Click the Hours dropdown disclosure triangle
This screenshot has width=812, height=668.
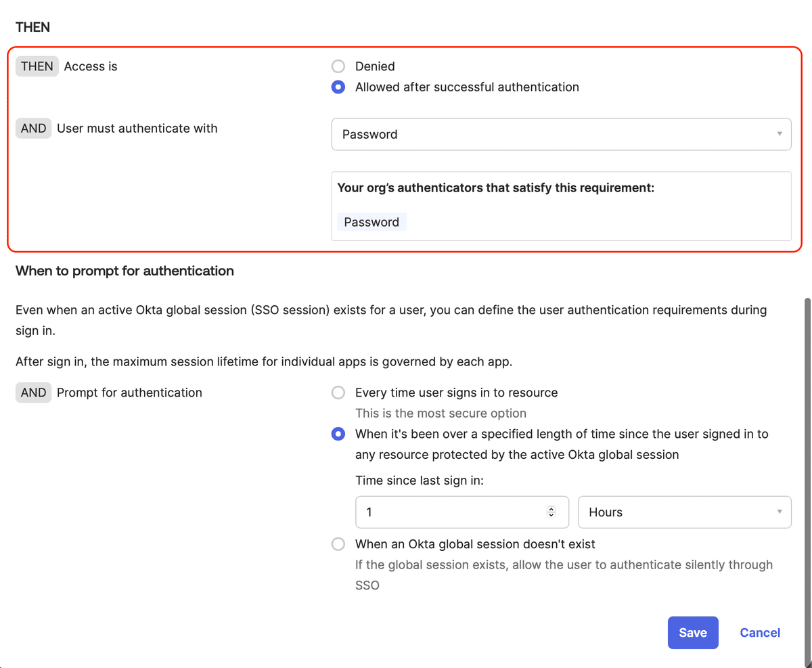778,512
